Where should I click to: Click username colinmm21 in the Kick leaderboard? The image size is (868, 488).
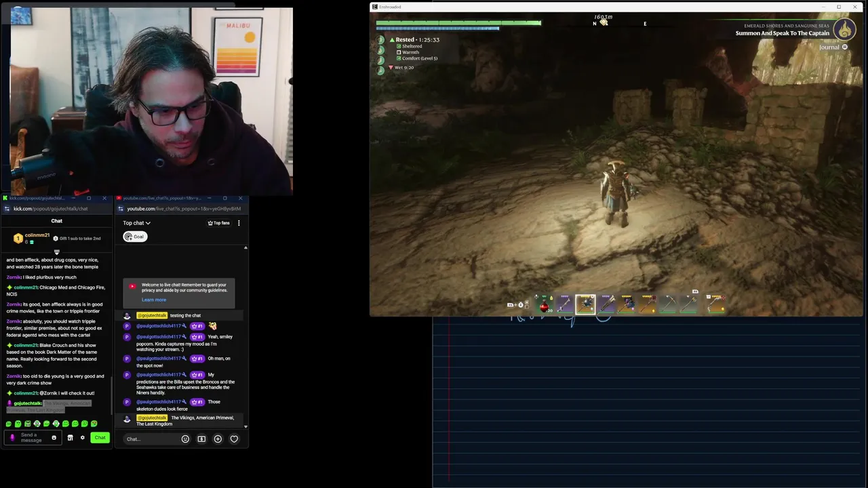[x=37, y=235]
